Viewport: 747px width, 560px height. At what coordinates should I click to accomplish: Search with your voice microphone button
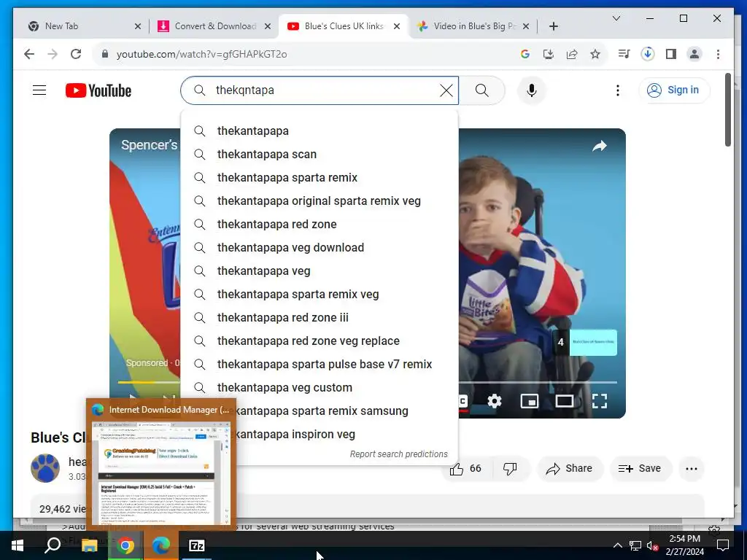click(x=532, y=90)
